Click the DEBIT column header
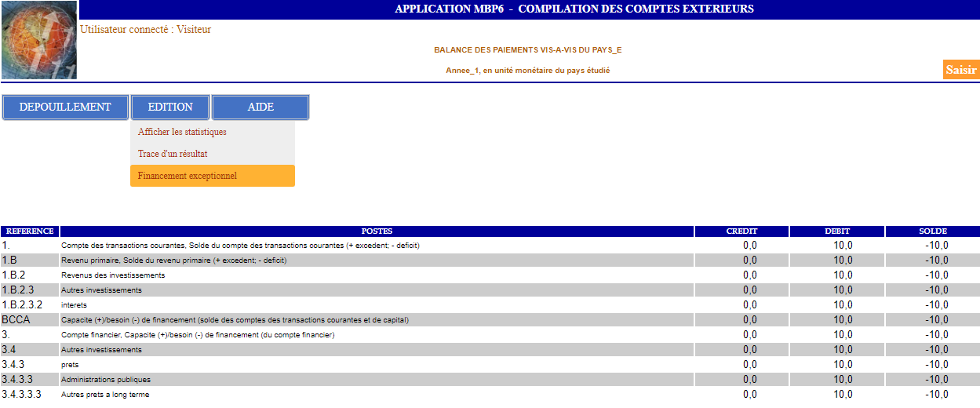 pos(837,231)
